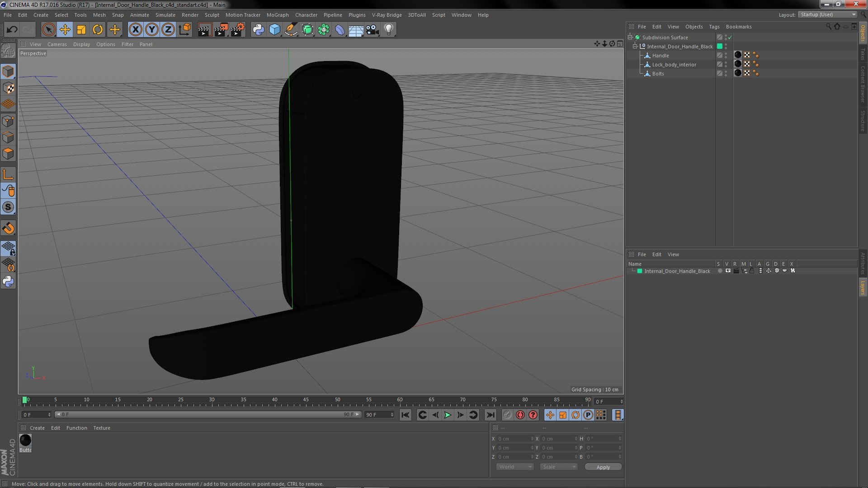Screen dimensions: 868x488
Task: Click the black material tag on Handle
Action: tap(738, 55)
